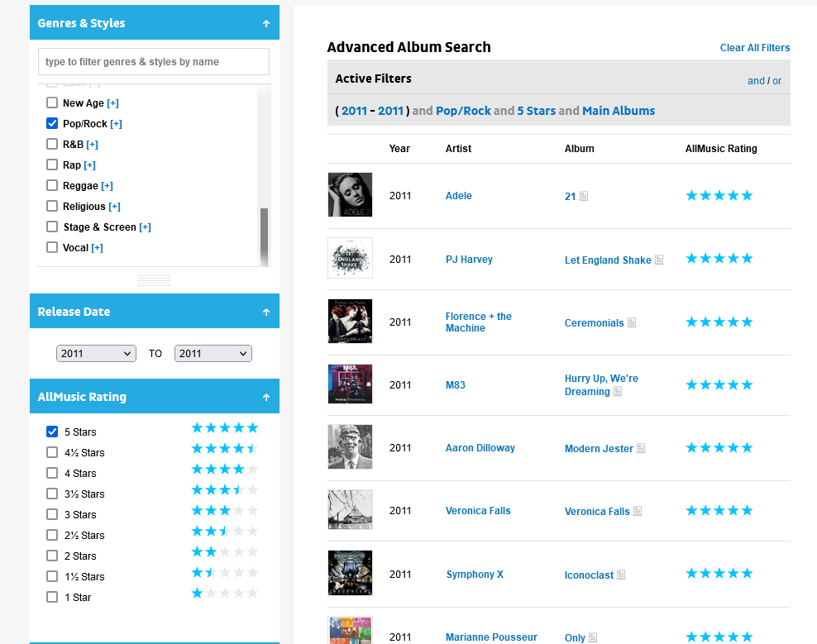Screen dimensions: 817x644
Task: Expand Pop/Rock subgenres with plus sign
Action: [117, 124]
